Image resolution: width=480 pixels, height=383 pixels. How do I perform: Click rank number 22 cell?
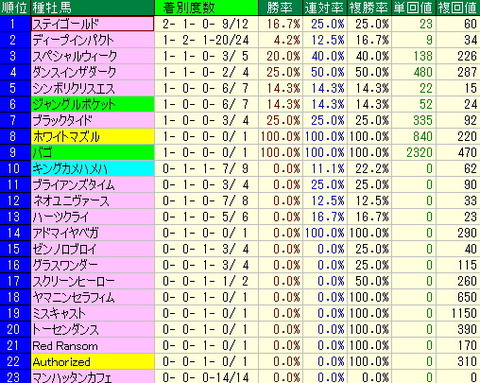tap(15, 362)
